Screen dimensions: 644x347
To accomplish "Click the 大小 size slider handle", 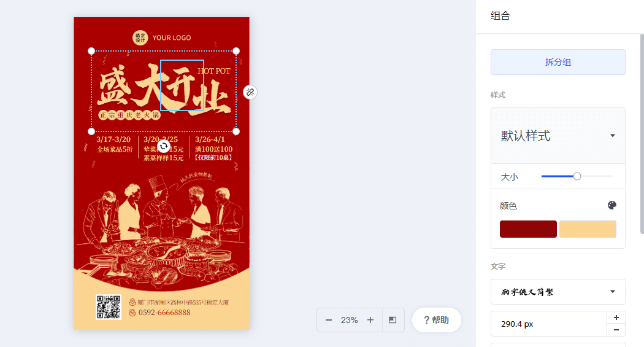I will pos(577,176).
